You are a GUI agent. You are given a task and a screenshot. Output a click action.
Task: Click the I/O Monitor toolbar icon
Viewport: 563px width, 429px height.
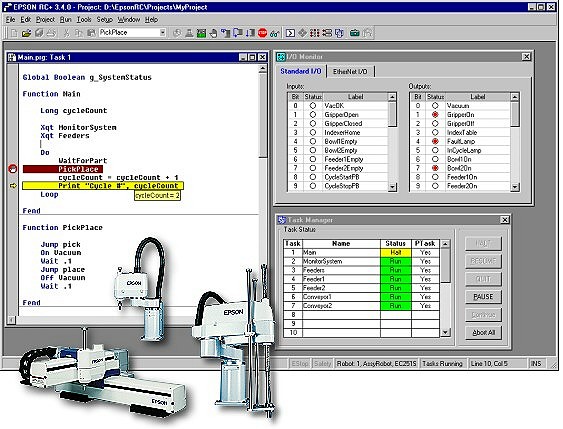[x=315, y=33]
